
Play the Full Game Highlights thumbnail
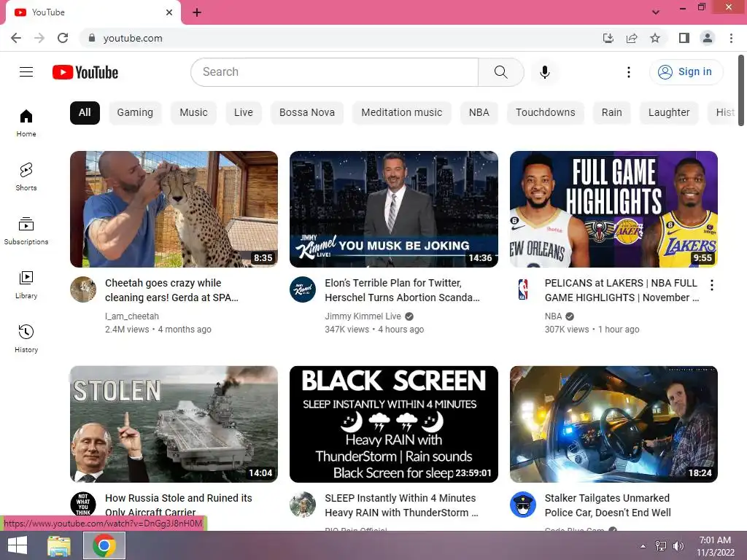pyautogui.click(x=614, y=209)
